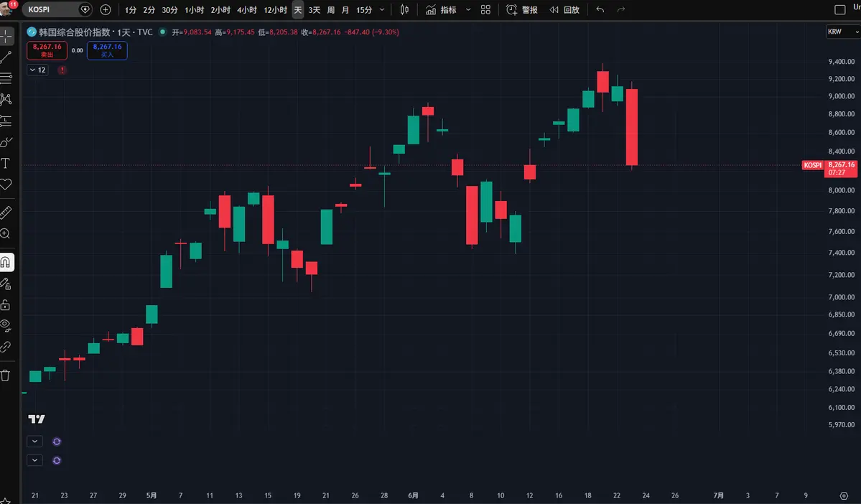The width and height of the screenshot is (861, 504).
Task: Switch to 3天 timeframe
Action: (x=314, y=10)
